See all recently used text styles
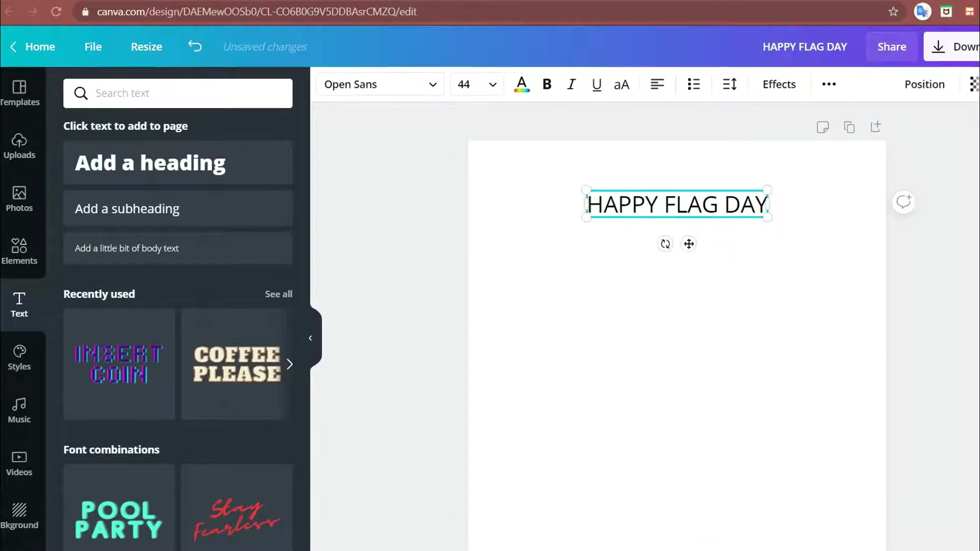Viewport: 980px width, 551px height. tap(278, 294)
